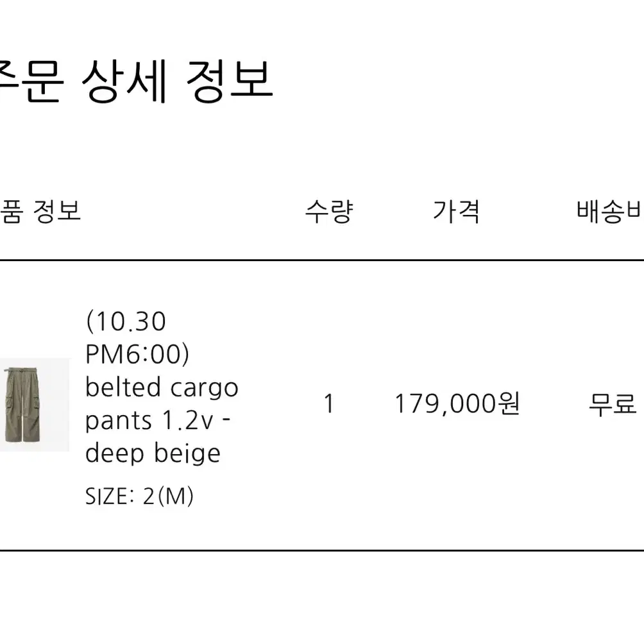The height and width of the screenshot is (644, 644).
Task: Click the bottom divider below the order row
Action: tap(322, 550)
